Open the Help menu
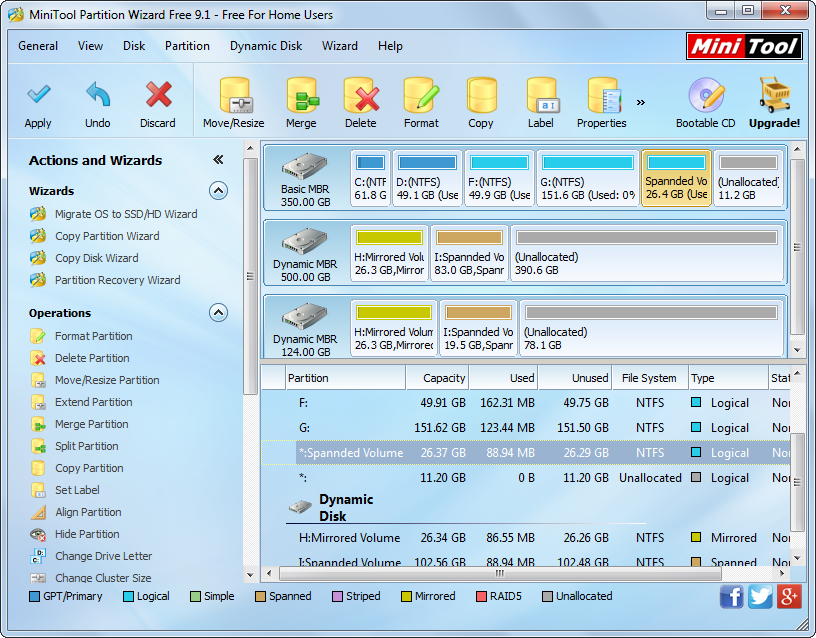This screenshot has height=638, width=816. (390, 46)
